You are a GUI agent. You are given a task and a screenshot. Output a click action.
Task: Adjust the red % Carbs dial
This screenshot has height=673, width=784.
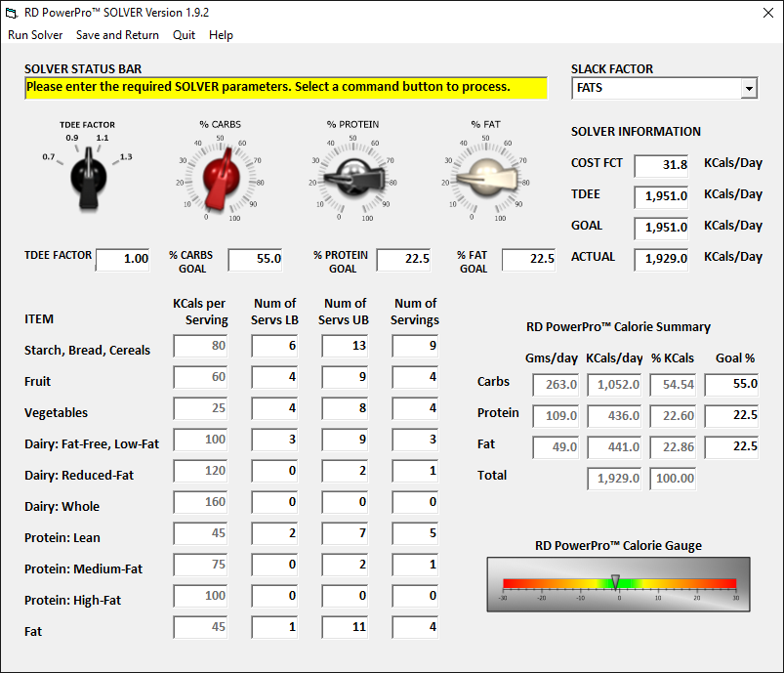pyautogui.click(x=221, y=177)
